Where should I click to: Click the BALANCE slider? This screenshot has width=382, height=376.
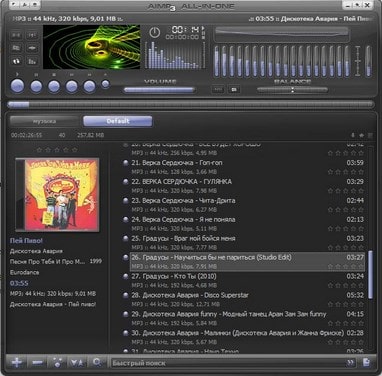click(x=292, y=90)
